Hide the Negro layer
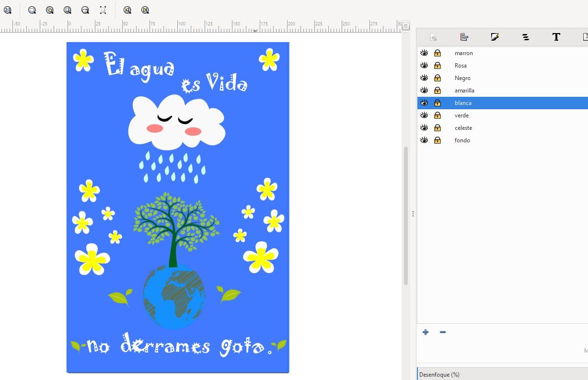The height and width of the screenshot is (380, 588). click(x=424, y=78)
